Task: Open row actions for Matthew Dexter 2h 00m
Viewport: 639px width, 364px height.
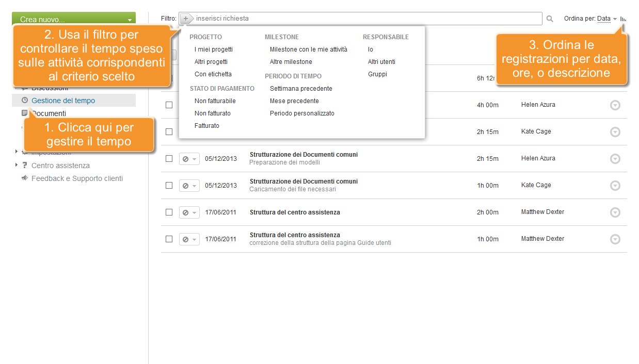Action: 615,212
